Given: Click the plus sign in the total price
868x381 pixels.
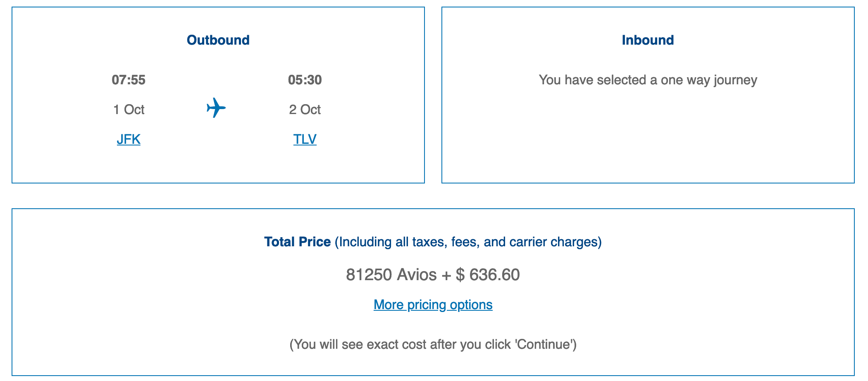Looking at the screenshot, I should [x=446, y=275].
